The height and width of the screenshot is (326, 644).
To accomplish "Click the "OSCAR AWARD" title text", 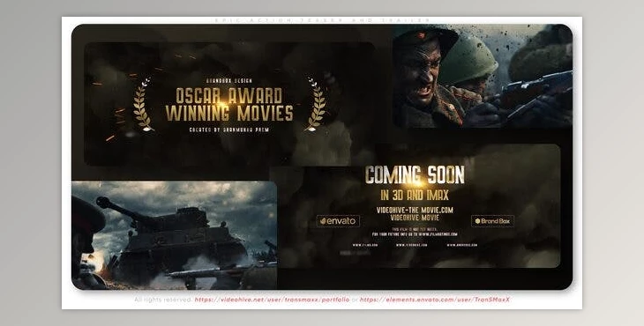I will [228, 96].
